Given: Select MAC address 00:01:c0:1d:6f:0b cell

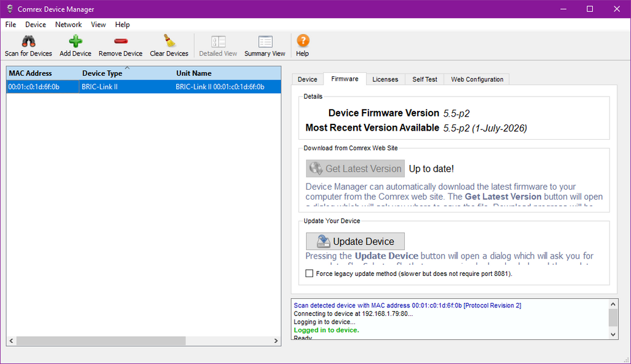Looking at the screenshot, I should click(x=43, y=87).
